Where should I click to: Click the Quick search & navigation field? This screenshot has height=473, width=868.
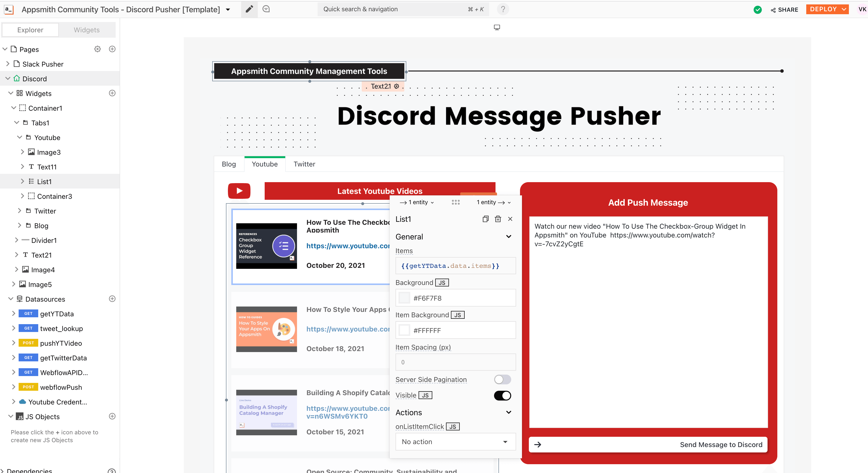pyautogui.click(x=403, y=9)
